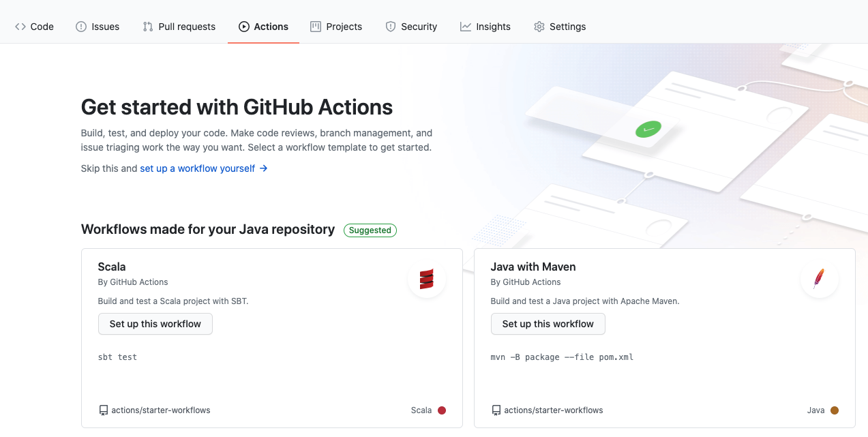Image resolution: width=868 pixels, height=437 pixels.
Task: Click the Insights graph icon
Action: 466,27
